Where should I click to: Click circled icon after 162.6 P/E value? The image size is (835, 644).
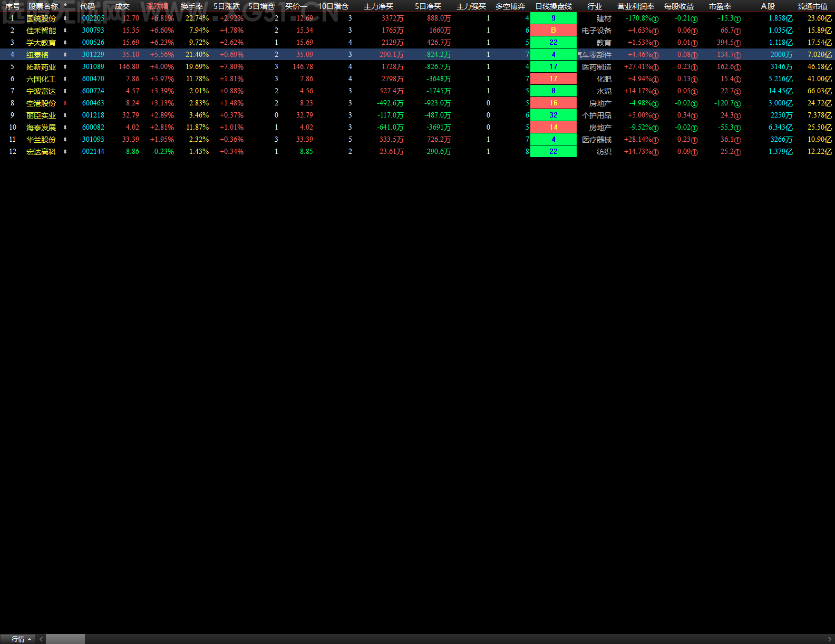pos(737,67)
